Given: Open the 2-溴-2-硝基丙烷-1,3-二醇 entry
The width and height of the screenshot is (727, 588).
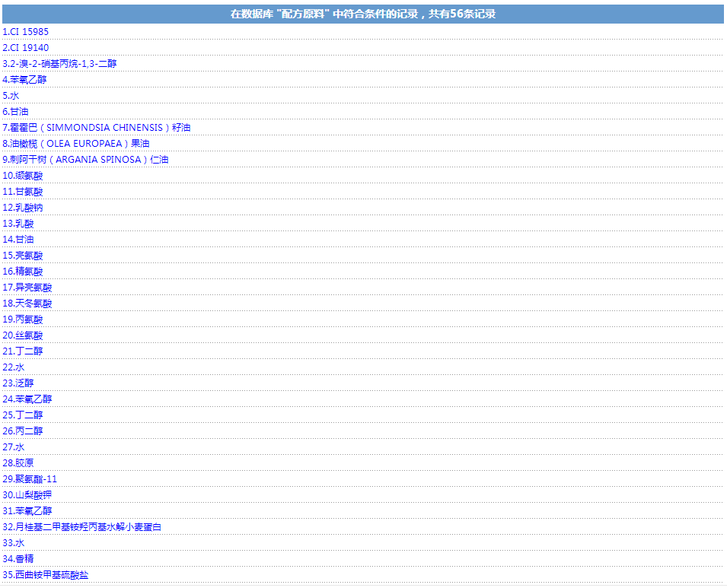Looking at the screenshot, I should [x=59, y=64].
